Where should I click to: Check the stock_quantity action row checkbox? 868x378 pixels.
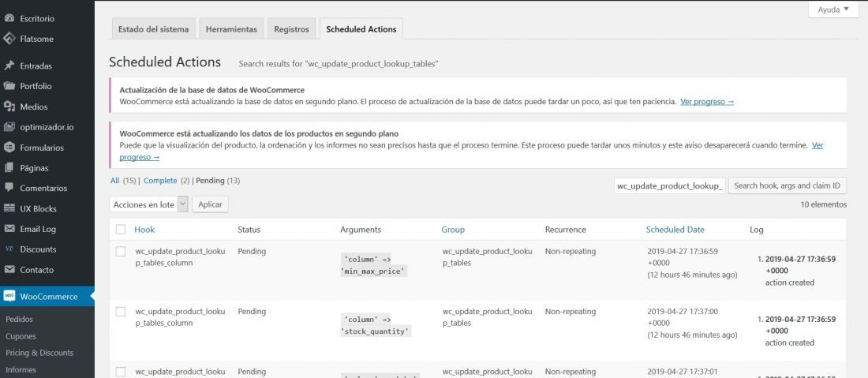coord(121,312)
